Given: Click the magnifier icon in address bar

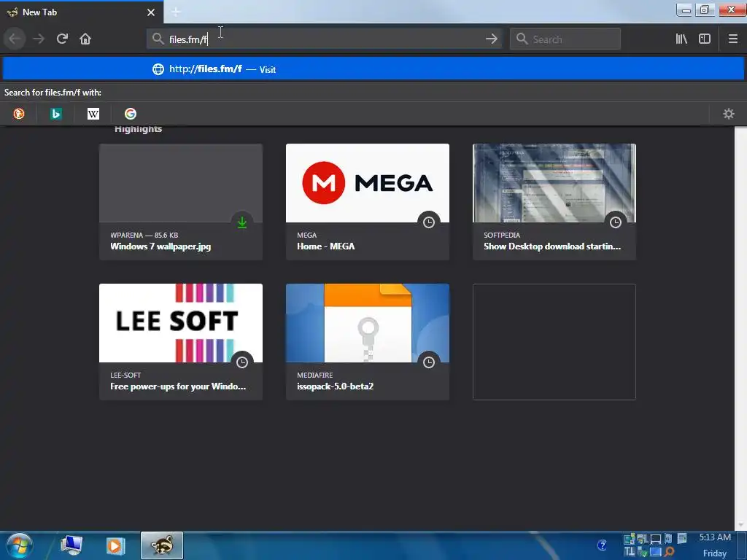Looking at the screenshot, I should tap(158, 39).
